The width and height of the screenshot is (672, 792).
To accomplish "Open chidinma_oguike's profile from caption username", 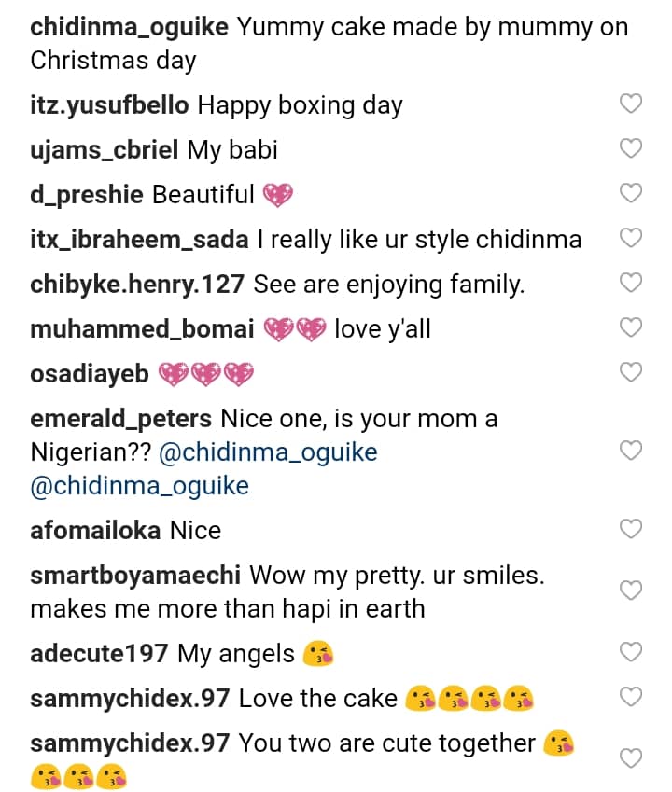I will click(129, 26).
